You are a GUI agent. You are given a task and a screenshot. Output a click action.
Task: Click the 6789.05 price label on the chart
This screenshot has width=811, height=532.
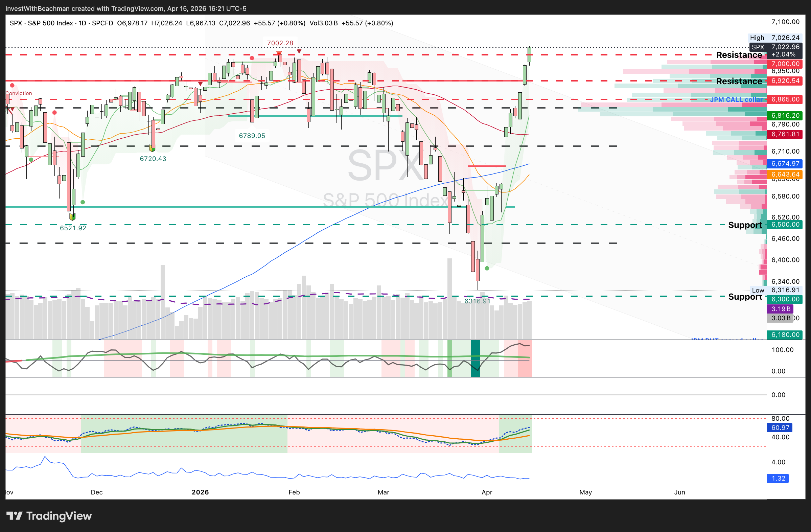click(252, 136)
